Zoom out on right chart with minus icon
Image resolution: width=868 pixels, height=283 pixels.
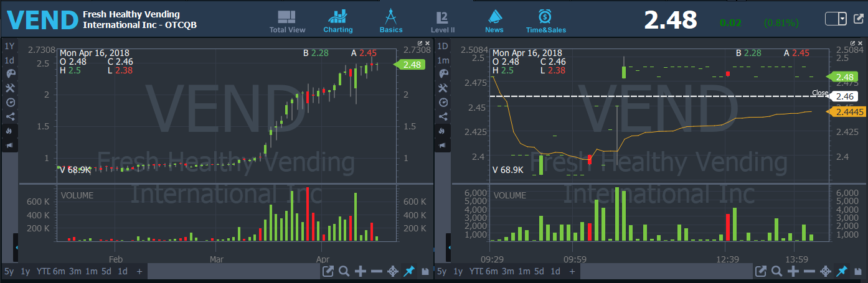pyautogui.click(x=809, y=271)
